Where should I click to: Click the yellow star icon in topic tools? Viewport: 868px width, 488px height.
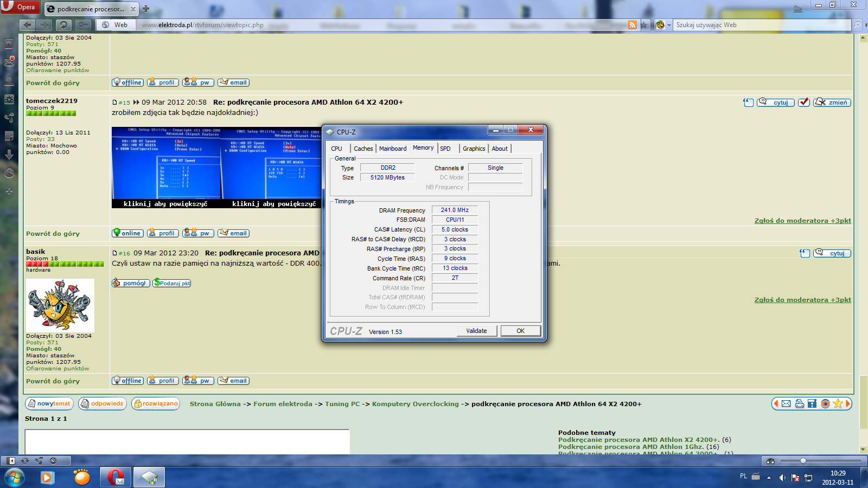point(838,403)
